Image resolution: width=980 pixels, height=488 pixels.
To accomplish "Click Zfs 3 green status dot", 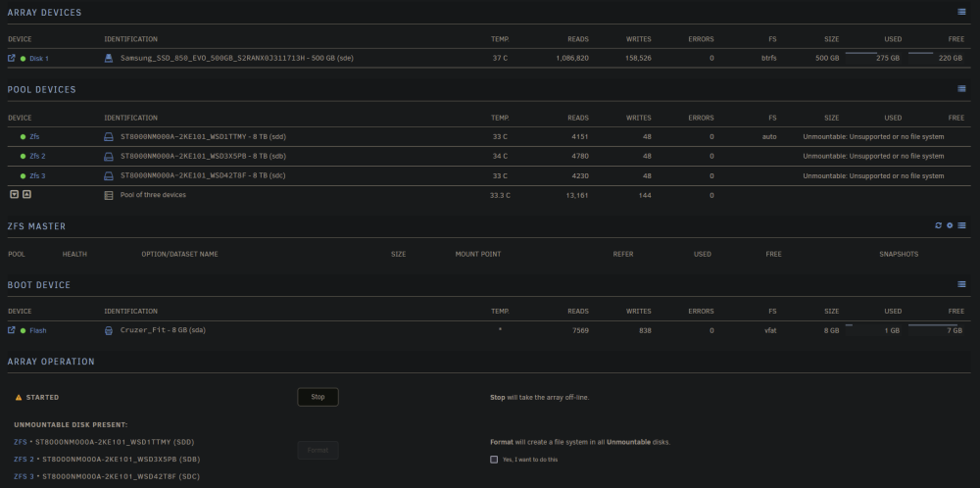I will tap(24, 176).
